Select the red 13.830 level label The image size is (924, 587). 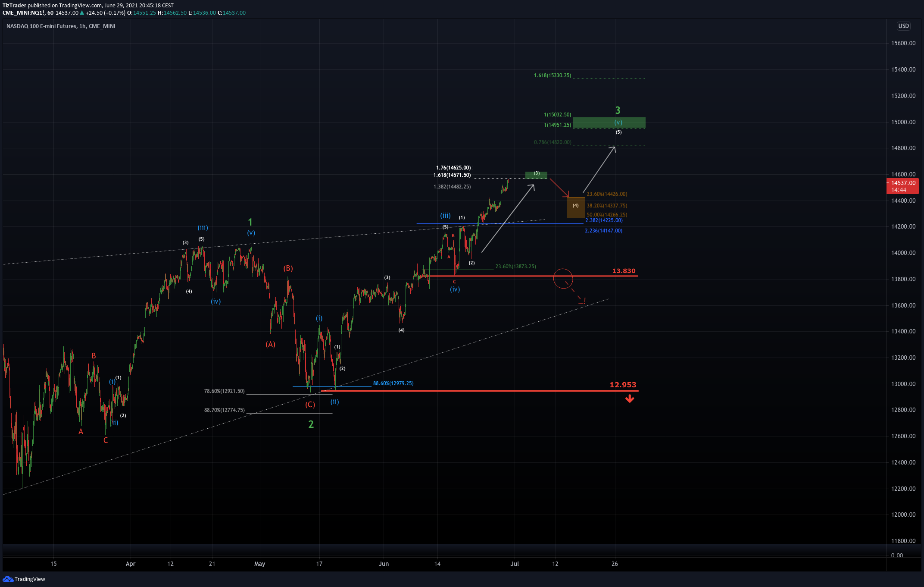pos(624,271)
